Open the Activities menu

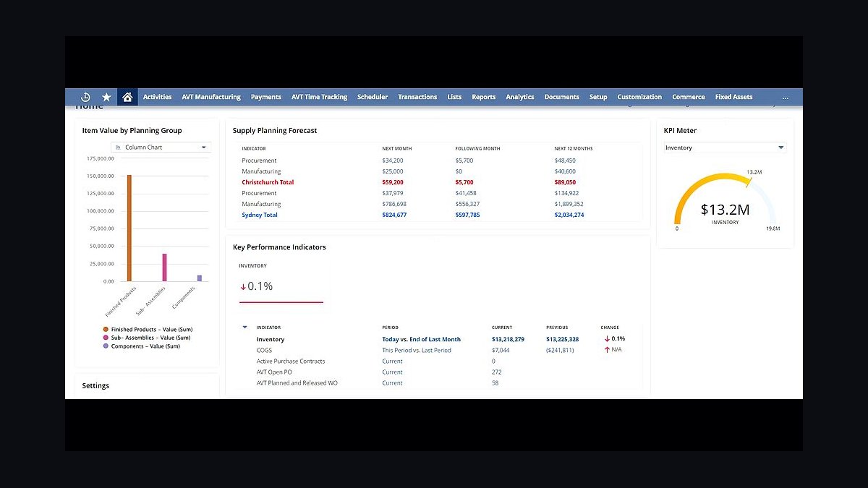[x=157, y=97]
